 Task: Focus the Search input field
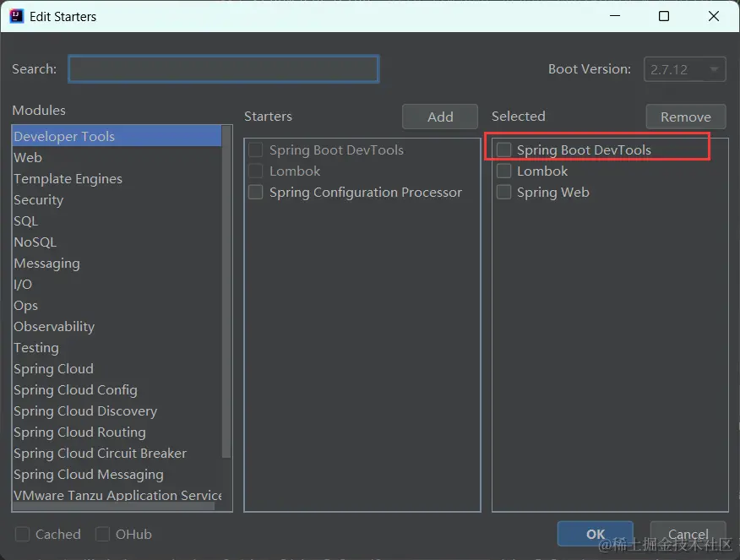(223, 69)
